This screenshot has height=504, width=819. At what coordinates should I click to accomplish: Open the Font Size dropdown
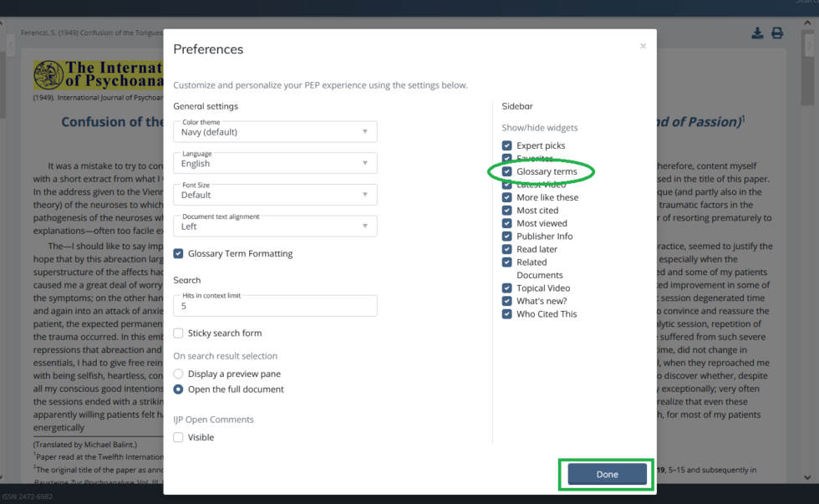[275, 195]
